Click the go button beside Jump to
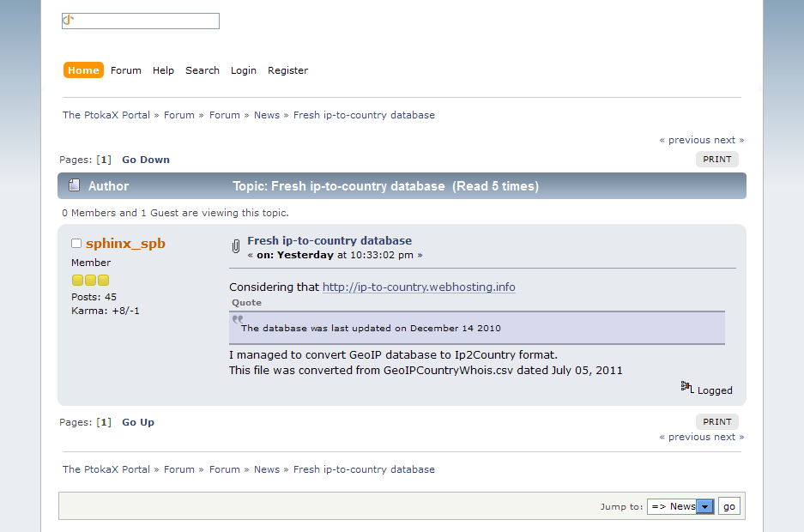 729,506
